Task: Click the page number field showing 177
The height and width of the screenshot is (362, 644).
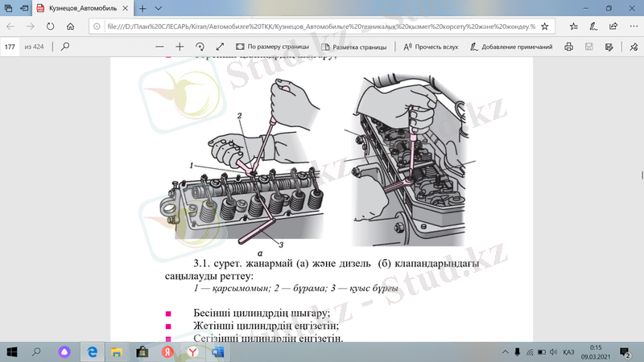Action: pos(11,47)
